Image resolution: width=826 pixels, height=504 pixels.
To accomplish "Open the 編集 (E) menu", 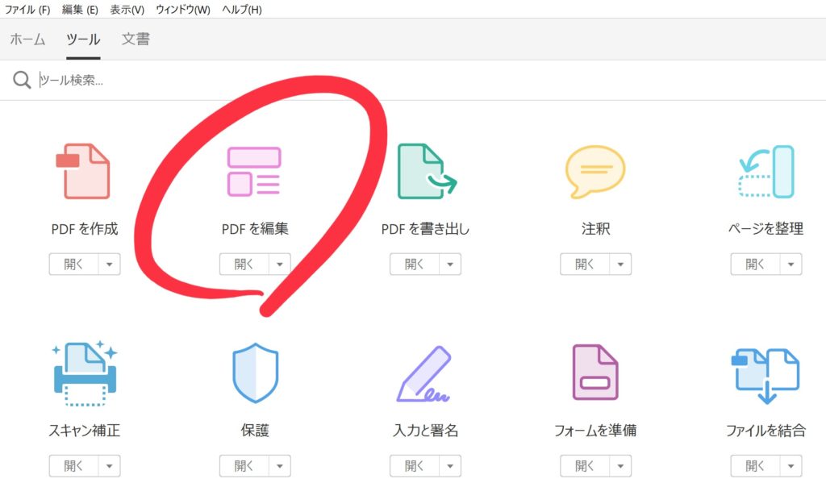I will [x=80, y=10].
